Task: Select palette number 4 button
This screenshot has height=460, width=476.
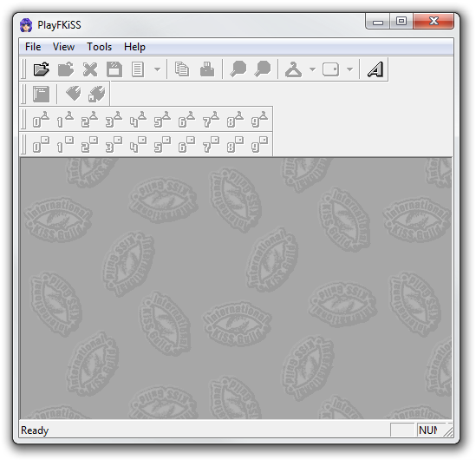Action: click(138, 145)
